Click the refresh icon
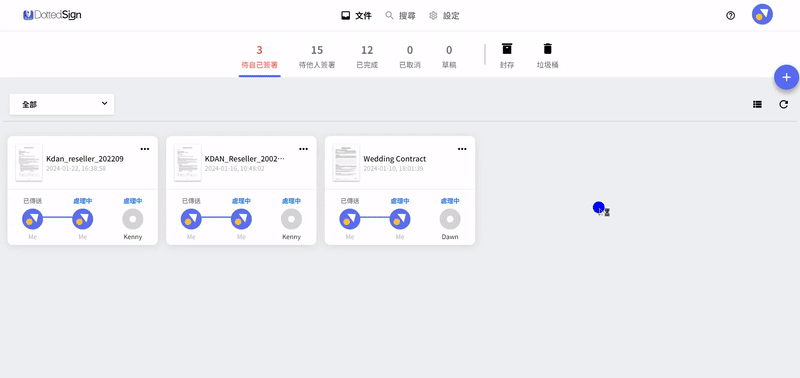 point(783,104)
